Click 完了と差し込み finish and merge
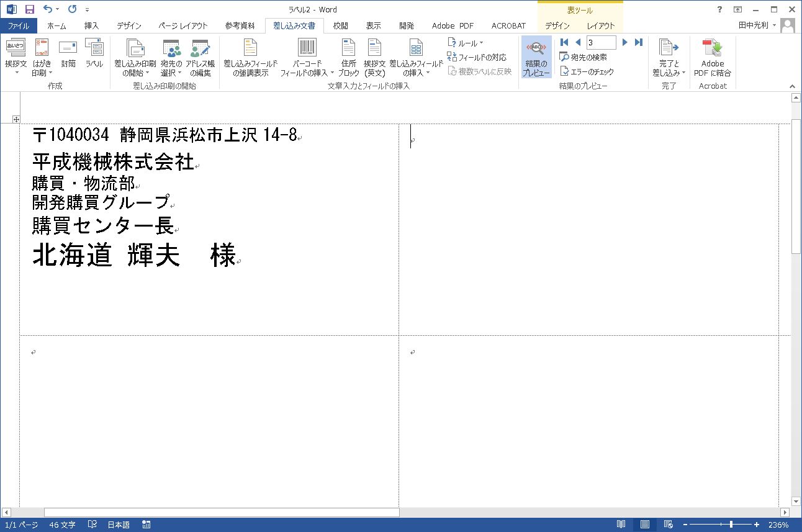The image size is (802, 532). 669,57
